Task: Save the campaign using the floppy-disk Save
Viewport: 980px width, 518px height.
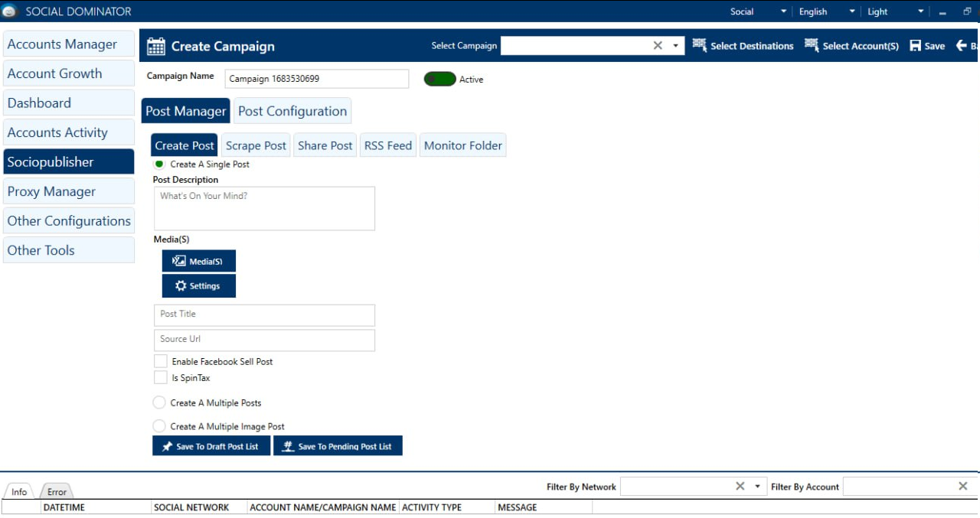Action: coord(927,46)
